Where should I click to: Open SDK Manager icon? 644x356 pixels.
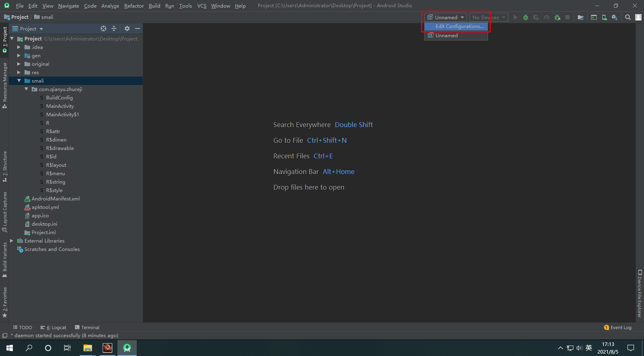tap(615, 17)
